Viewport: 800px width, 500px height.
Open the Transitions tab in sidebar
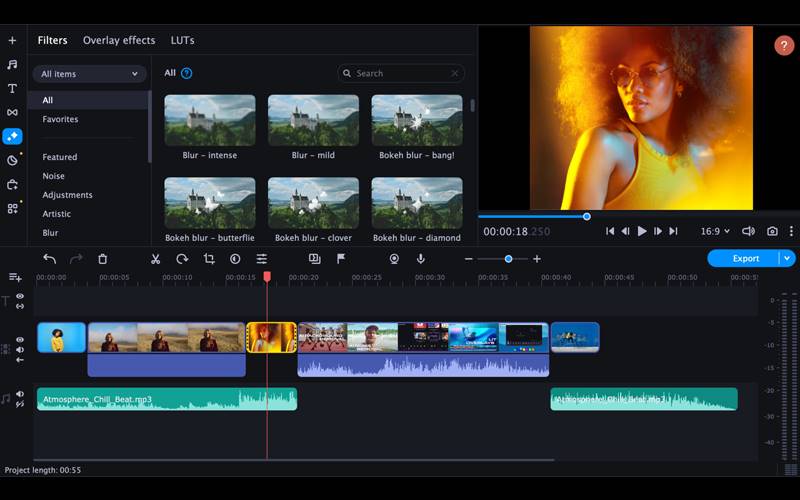[12, 112]
